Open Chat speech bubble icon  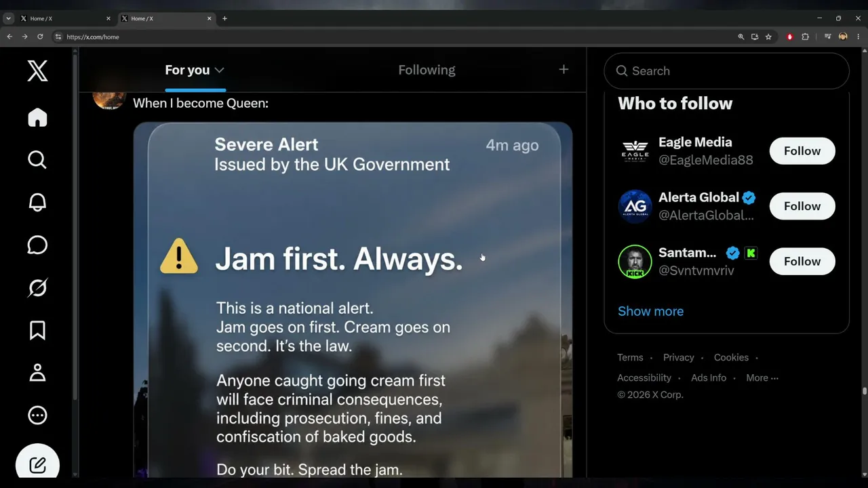click(x=37, y=245)
